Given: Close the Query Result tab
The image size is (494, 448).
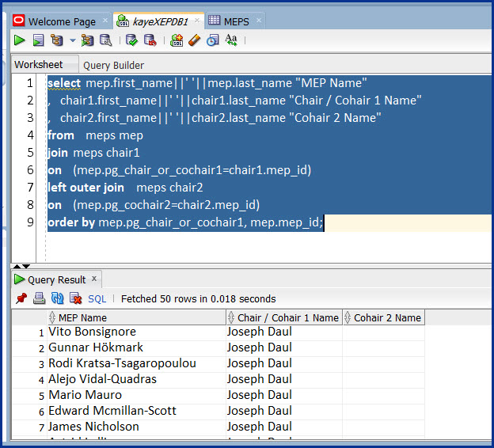Looking at the screenshot, I should [x=94, y=279].
